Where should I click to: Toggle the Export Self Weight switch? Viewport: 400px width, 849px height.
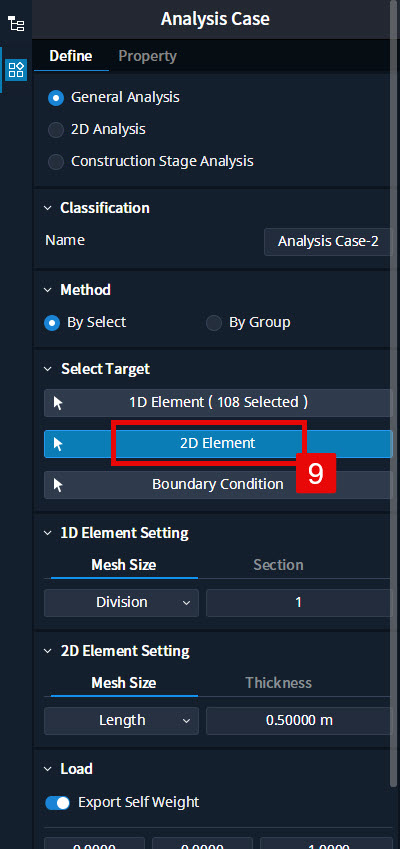coord(58,802)
